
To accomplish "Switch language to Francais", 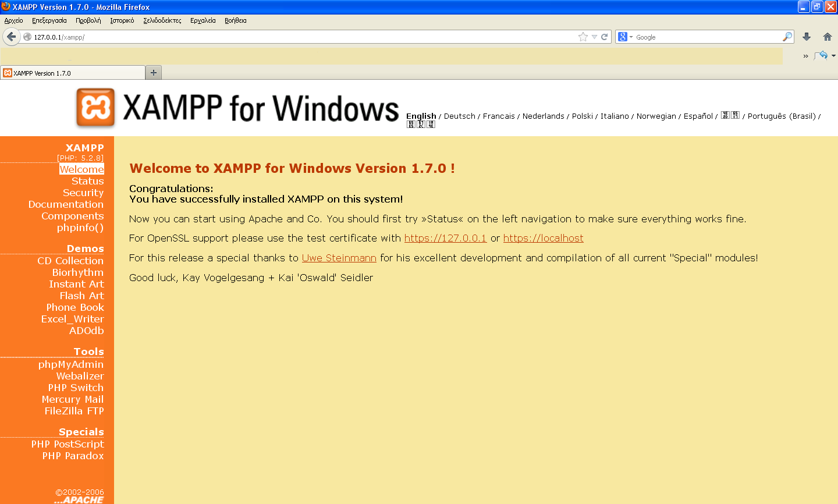I will pos(499,116).
